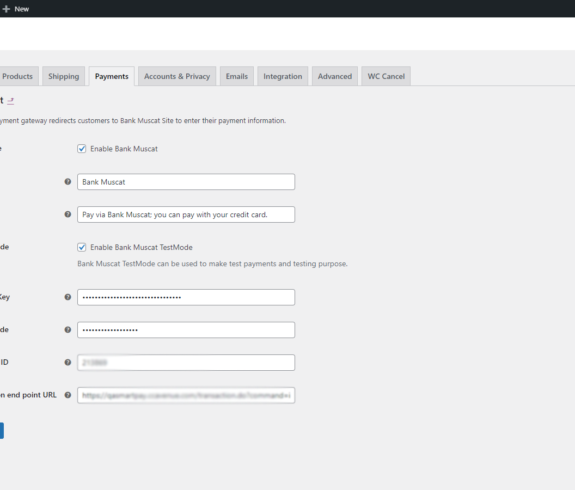Viewport: 575px width, 490px height.
Task: Click the blurred ID input field
Action: [186, 363]
